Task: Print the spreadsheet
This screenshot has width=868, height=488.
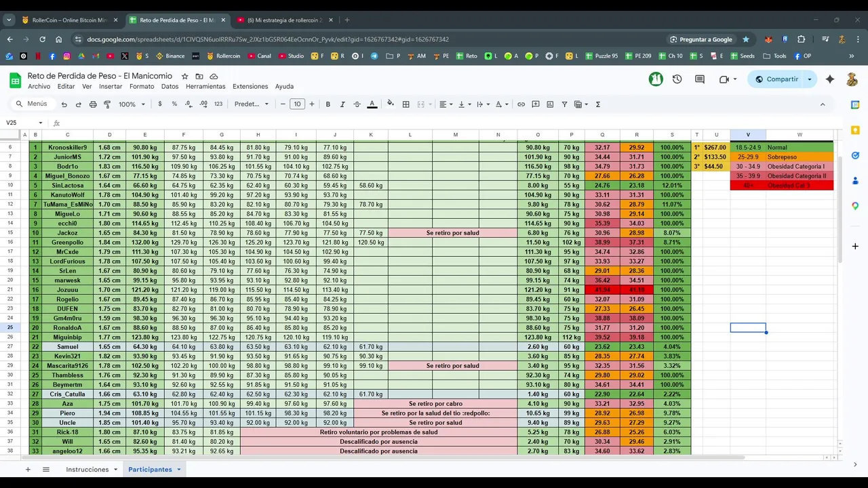Action: pos(93,104)
